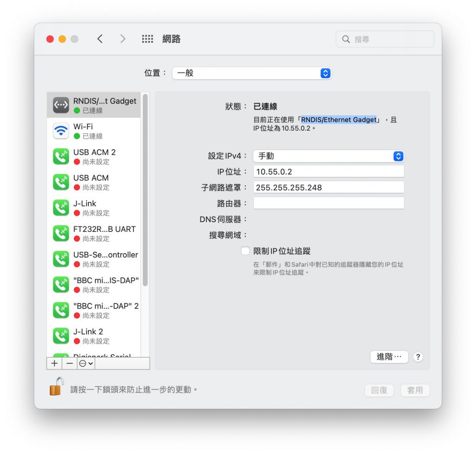476x454 pixels.
Task: Select the RNDIS Ethernet Gadget icon
Action: (61, 105)
